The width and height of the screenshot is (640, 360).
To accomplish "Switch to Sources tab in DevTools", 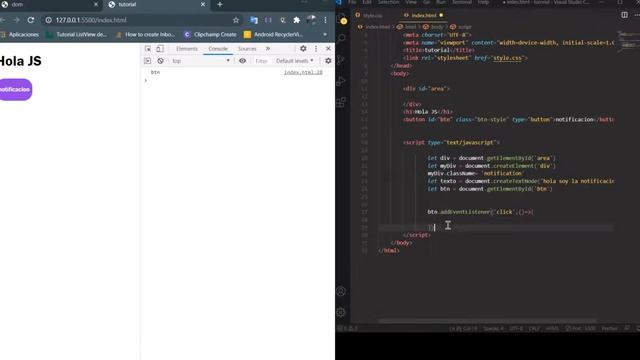I will (x=247, y=49).
